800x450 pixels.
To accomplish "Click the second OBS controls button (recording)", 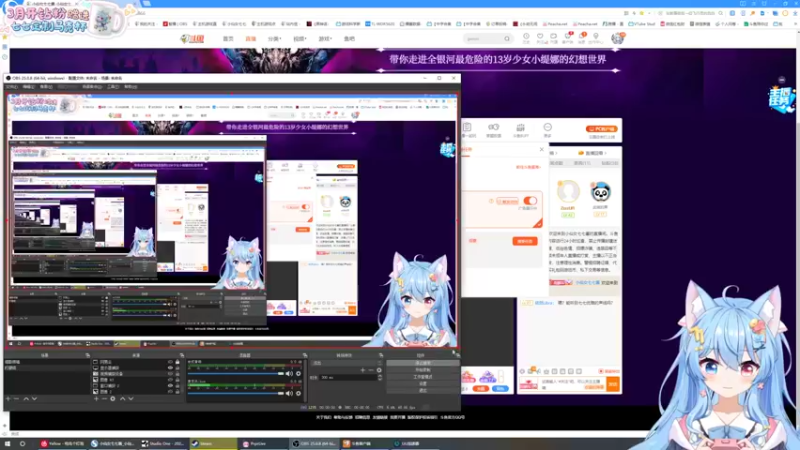I will 422,370.
